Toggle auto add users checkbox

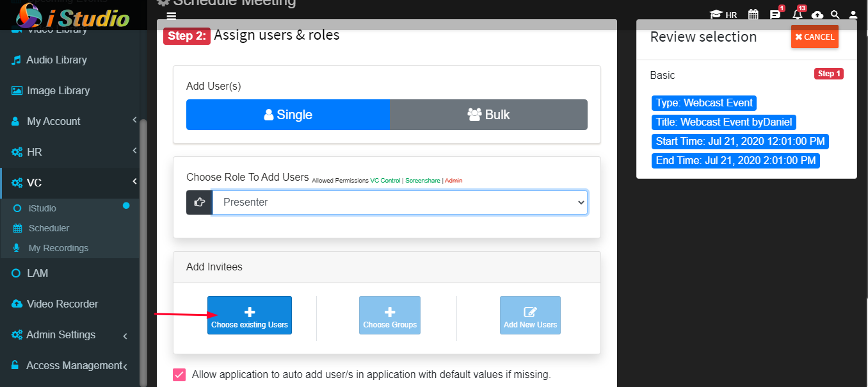coord(179,375)
